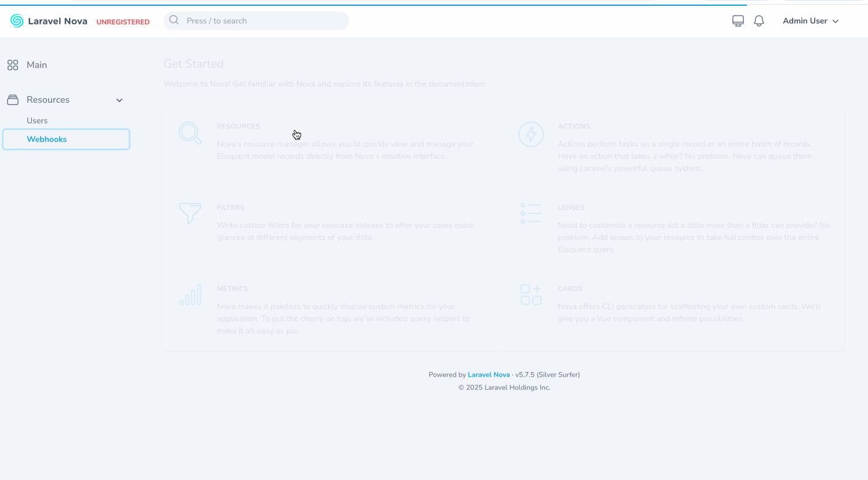Click the Lenses list icon

coord(531,213)
